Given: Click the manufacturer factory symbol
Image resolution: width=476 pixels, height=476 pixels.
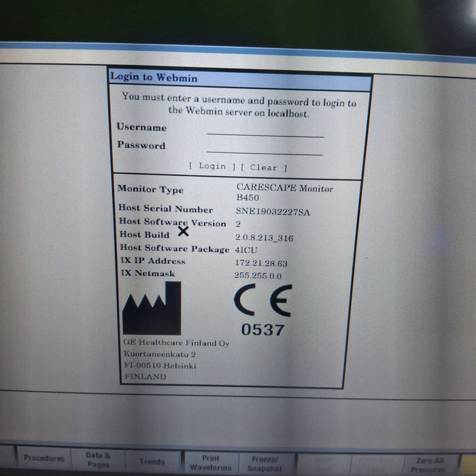Looking at the screenshot, I should coord(152,308).
